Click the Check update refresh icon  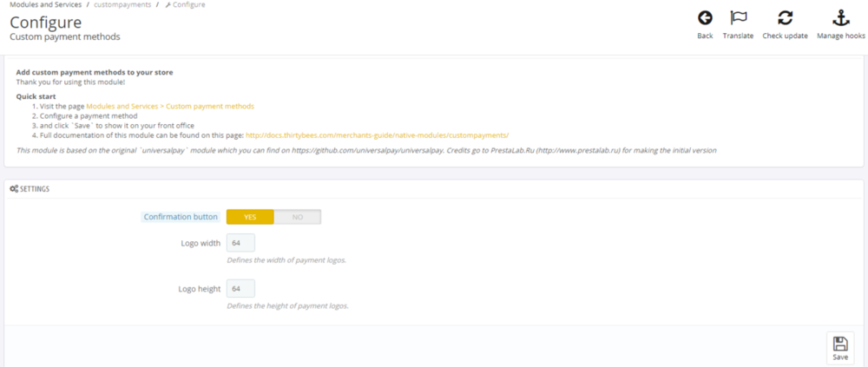(785, 18)
